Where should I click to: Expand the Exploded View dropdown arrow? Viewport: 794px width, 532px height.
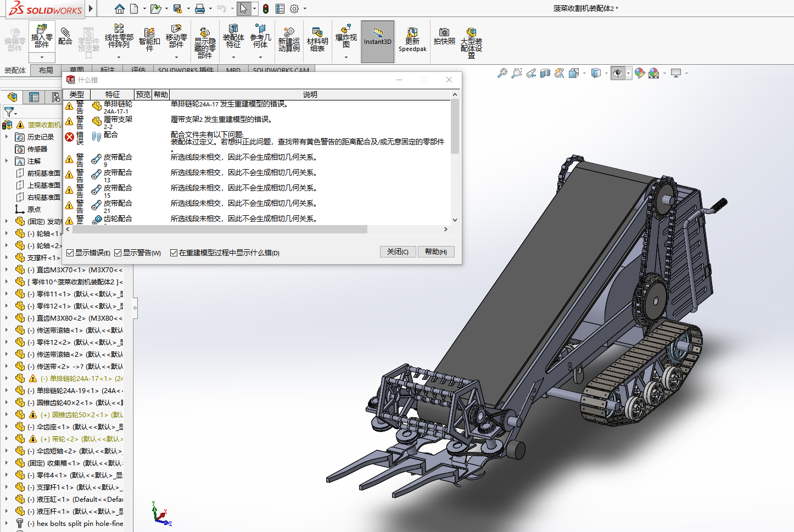pyautogui.click(x=346, y=57)
